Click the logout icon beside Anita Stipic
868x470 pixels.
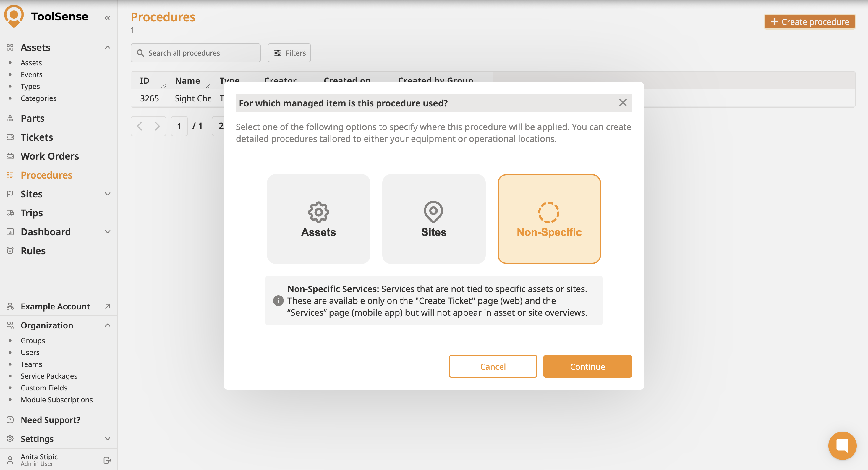107,460
